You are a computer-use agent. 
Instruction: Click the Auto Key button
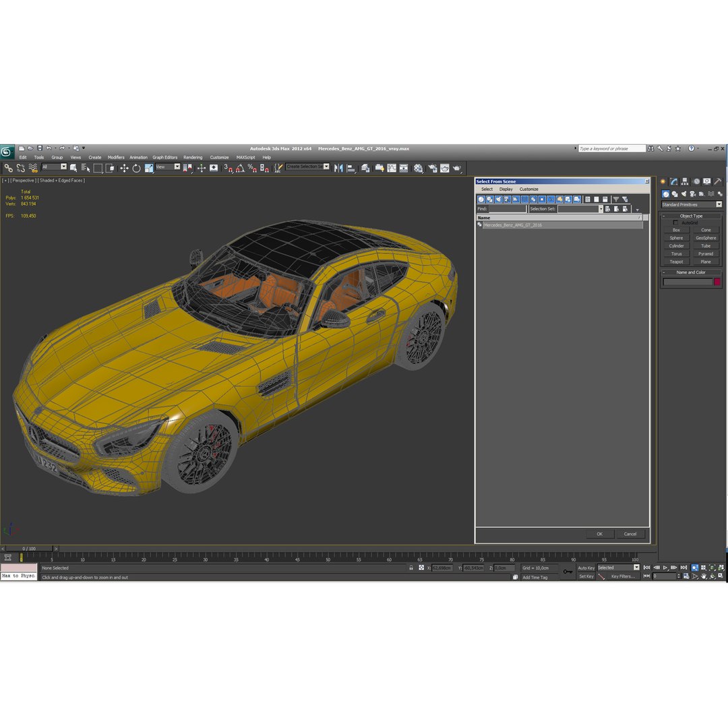click(x=586, y=568)
